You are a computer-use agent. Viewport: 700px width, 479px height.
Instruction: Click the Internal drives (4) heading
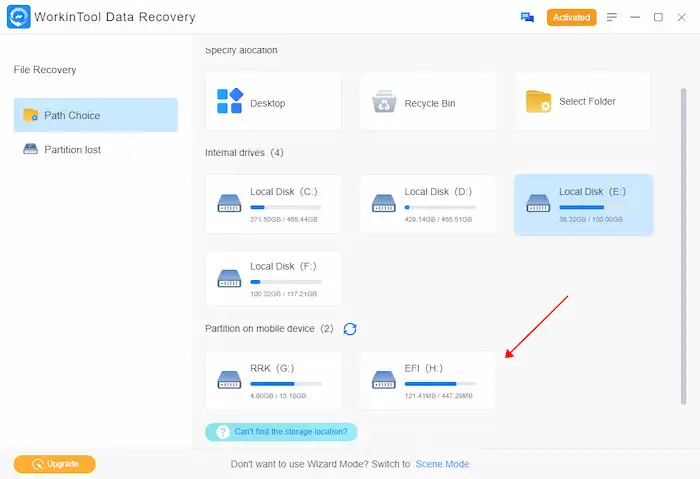point(244,153)
